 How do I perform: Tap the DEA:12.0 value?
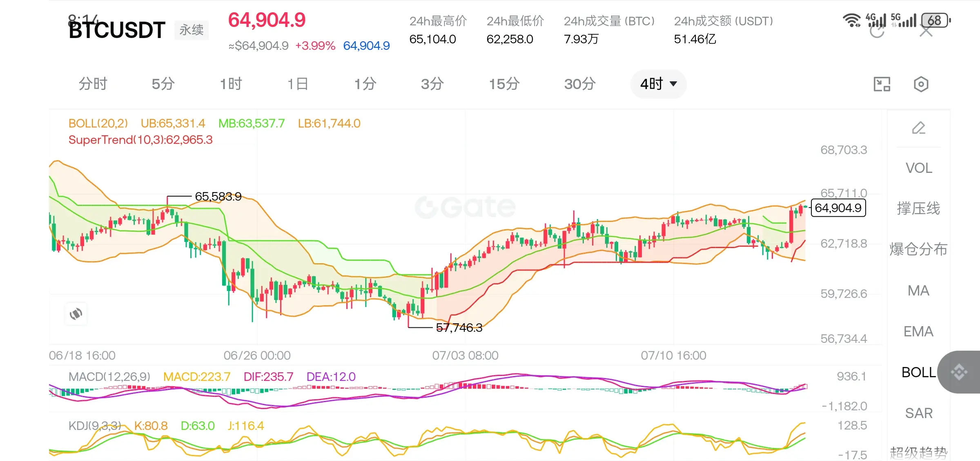pos(331,376)
